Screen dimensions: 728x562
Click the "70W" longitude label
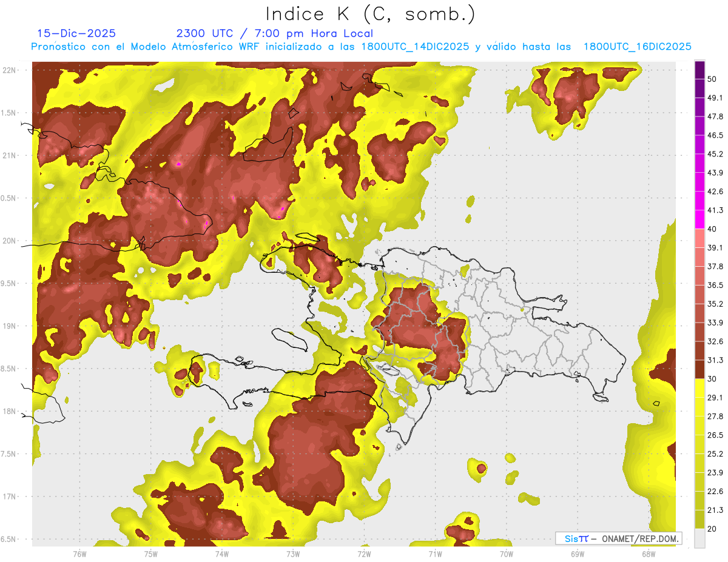click(x=506, y=554)
